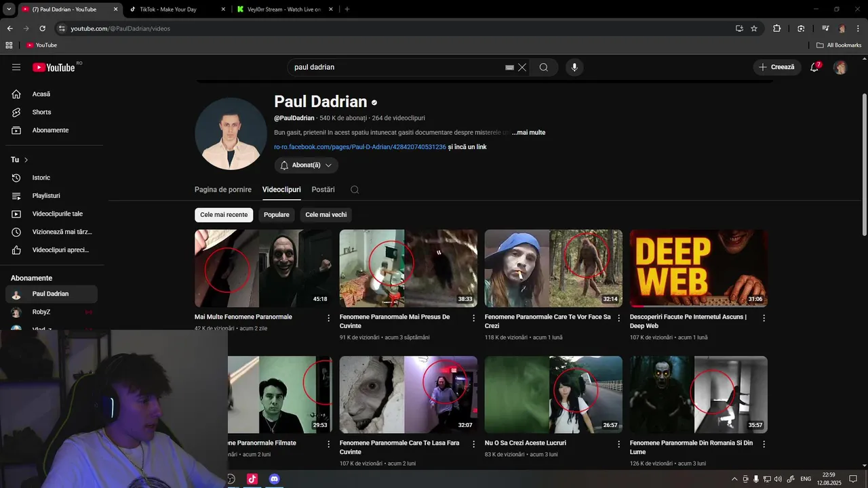Open Discord from the taskbar
This screenshot has width=868, height=488.
(274, 479)
